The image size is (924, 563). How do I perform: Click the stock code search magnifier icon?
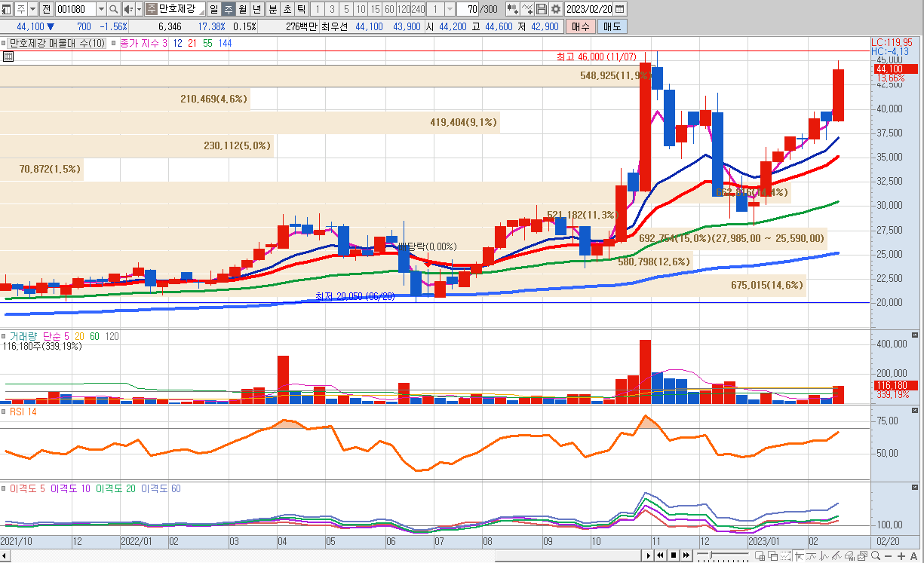114,9
